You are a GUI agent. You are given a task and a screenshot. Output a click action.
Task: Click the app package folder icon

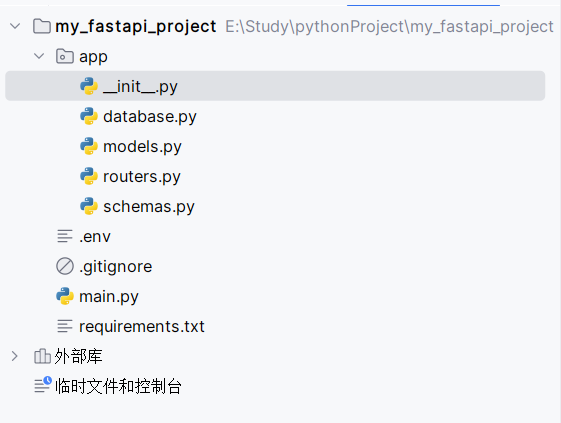(x=65, y=56)
